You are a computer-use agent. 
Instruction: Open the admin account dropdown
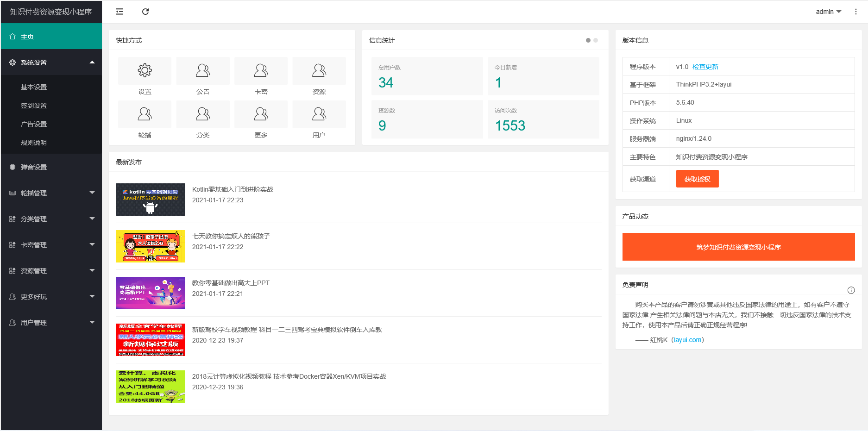[x=828, y=12]
